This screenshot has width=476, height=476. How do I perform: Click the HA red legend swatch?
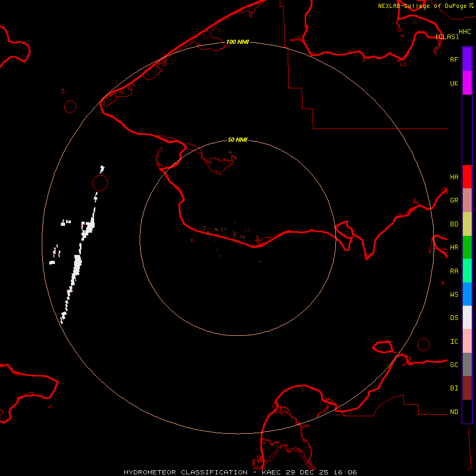pos(467,177)
